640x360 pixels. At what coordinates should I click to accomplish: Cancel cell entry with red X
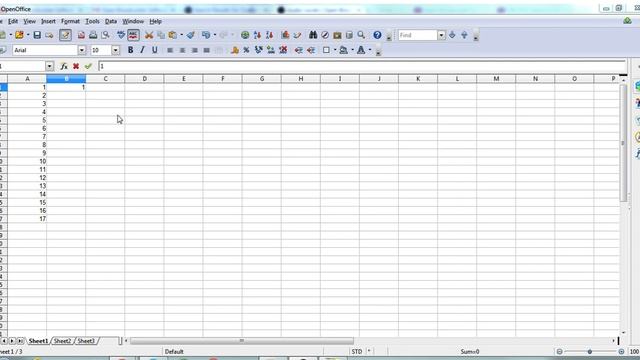(76, 66)
